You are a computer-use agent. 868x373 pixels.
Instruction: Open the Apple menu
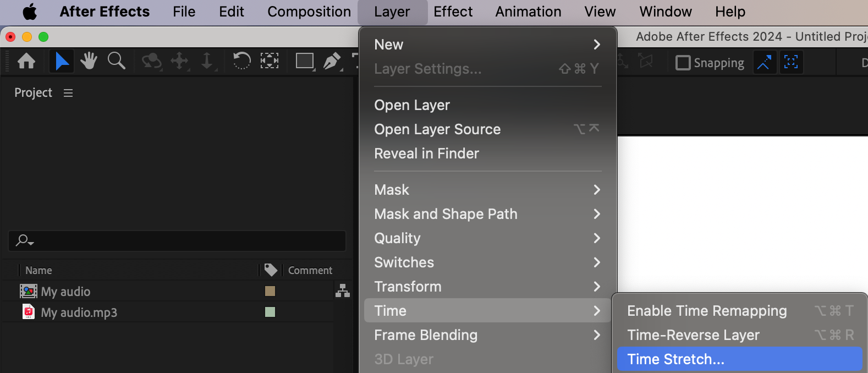(x=30, y=12)
